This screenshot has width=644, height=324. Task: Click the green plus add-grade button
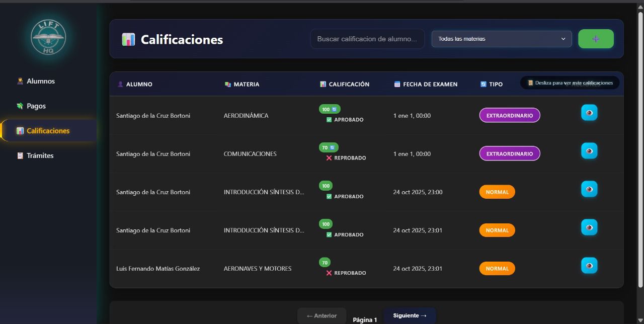596,39
